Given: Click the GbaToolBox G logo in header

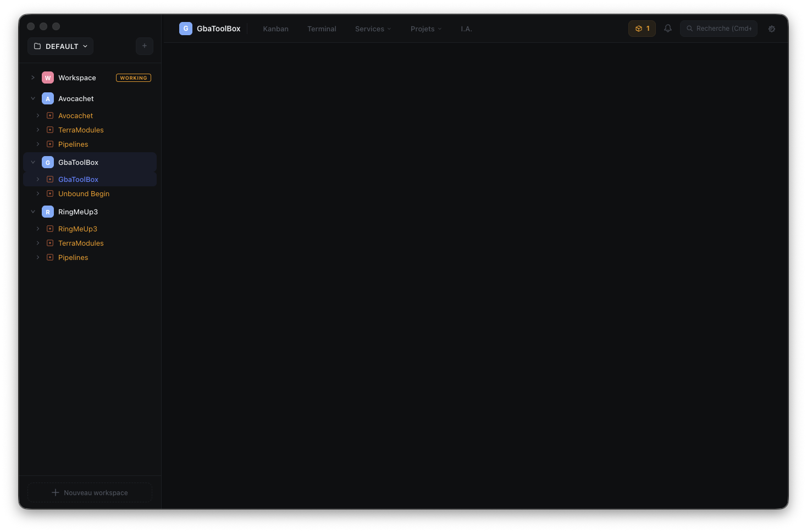Looking at the screenshot, I should coord(186,29).
